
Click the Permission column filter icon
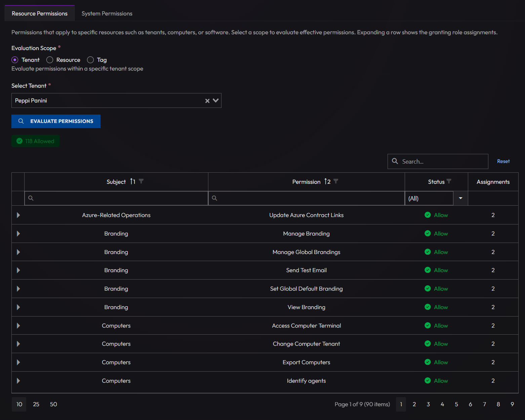pos(336,181)
